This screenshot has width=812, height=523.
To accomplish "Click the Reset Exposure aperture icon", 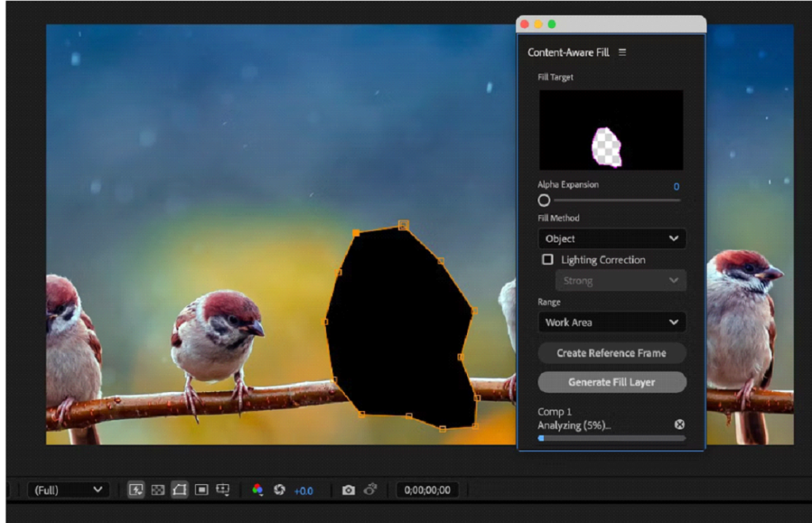I will point(280,490).
